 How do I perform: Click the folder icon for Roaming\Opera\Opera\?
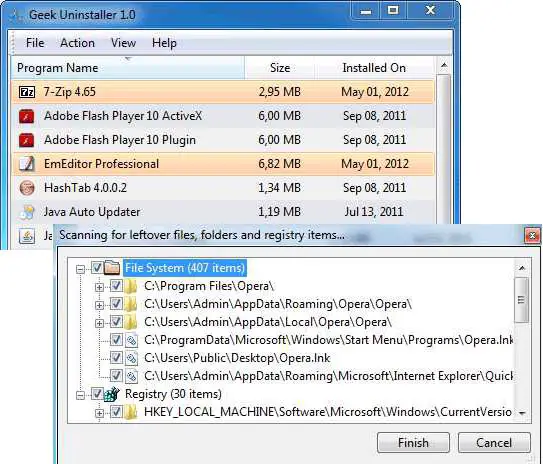(x=131, y=304)
